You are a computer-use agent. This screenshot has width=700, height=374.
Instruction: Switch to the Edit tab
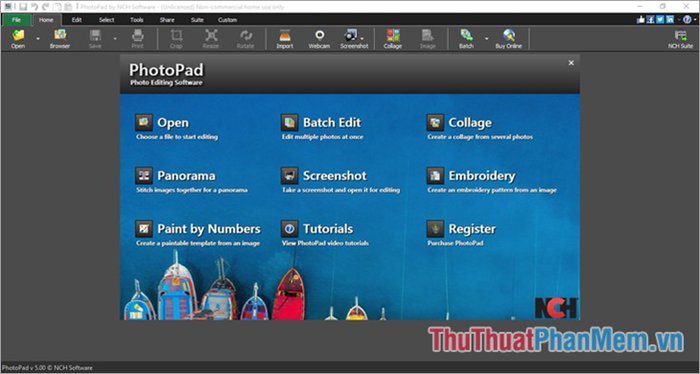(77, 20)
